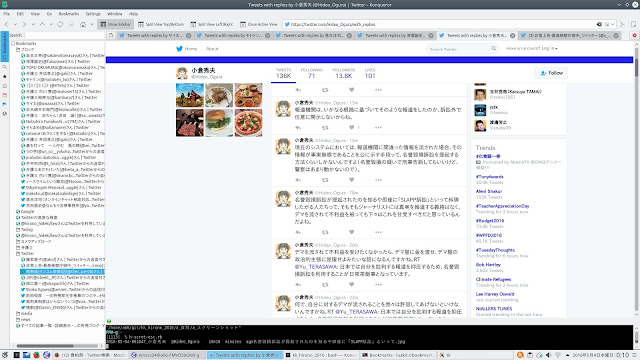The image size is (640, 360).
Task: Select the highlighted bookmark in the sidebar tree
Action: (x=62, y=271)
